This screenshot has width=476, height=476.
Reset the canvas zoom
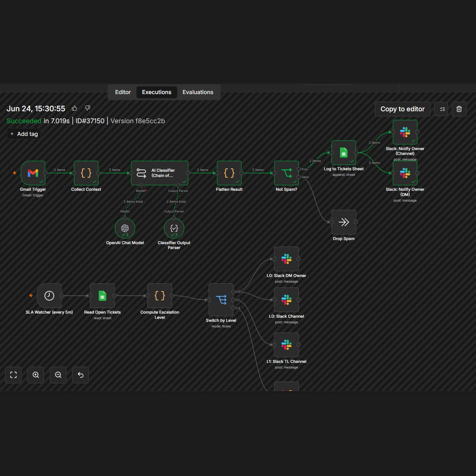(x=81, y=375)
